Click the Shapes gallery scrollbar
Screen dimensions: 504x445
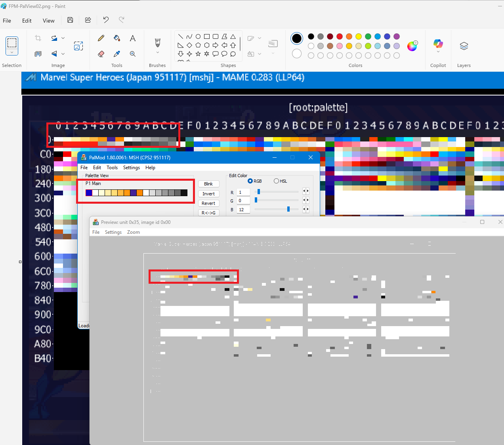click(x=240, y=44)
